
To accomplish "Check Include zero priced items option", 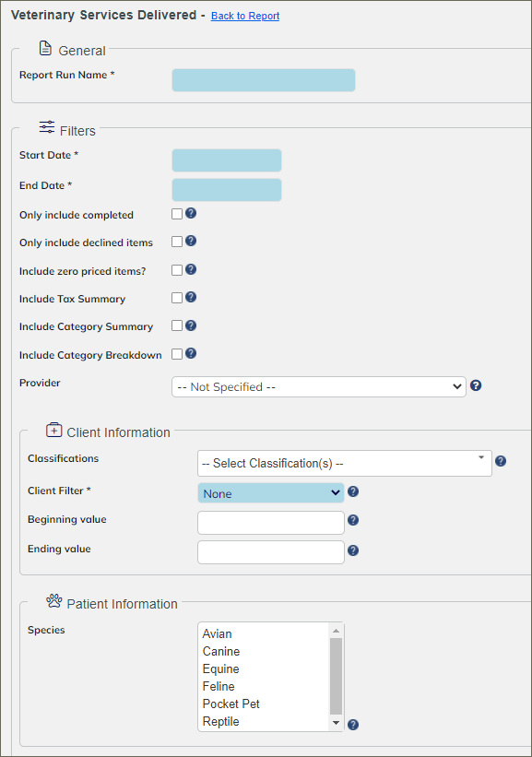I will pos(177,270).
